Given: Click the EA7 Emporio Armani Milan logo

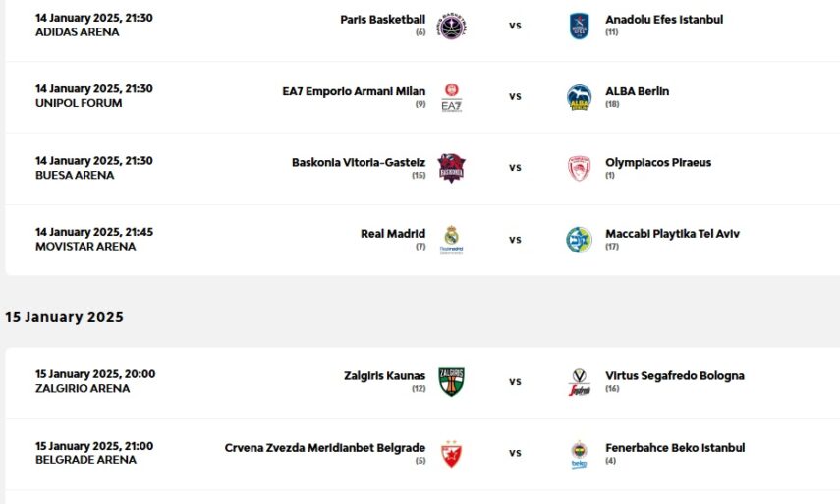Looking at the screenshot, I should pos(451,97).
